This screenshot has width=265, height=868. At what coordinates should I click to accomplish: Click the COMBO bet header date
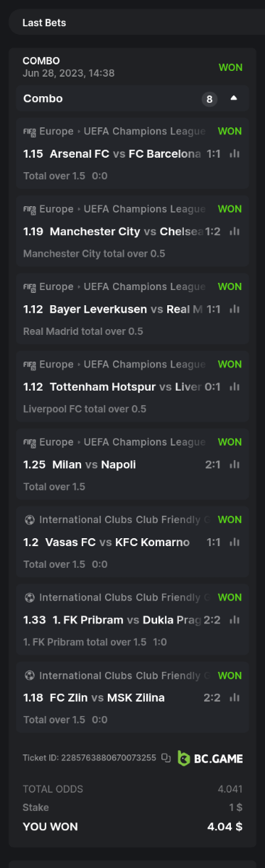[x=68, y=73]
